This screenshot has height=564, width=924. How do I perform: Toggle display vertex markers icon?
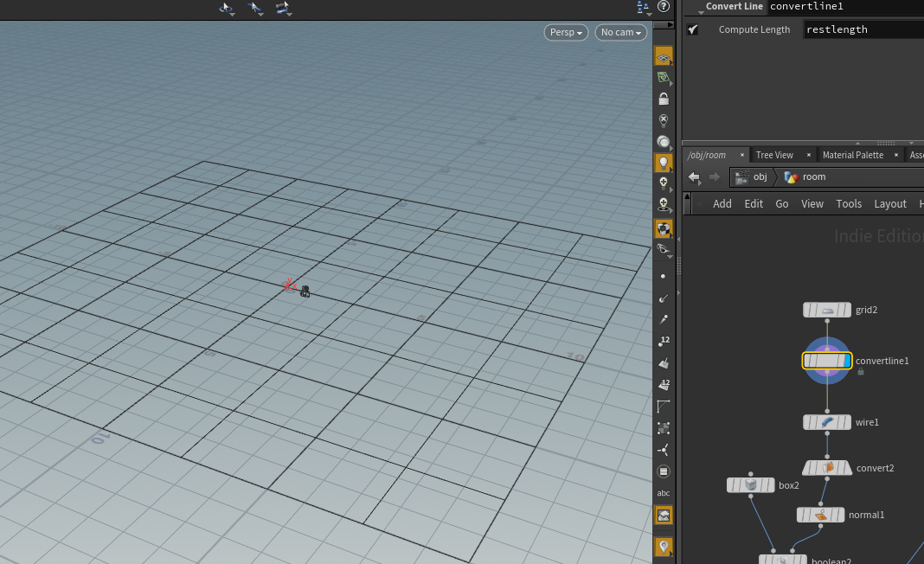coord(664,428)
